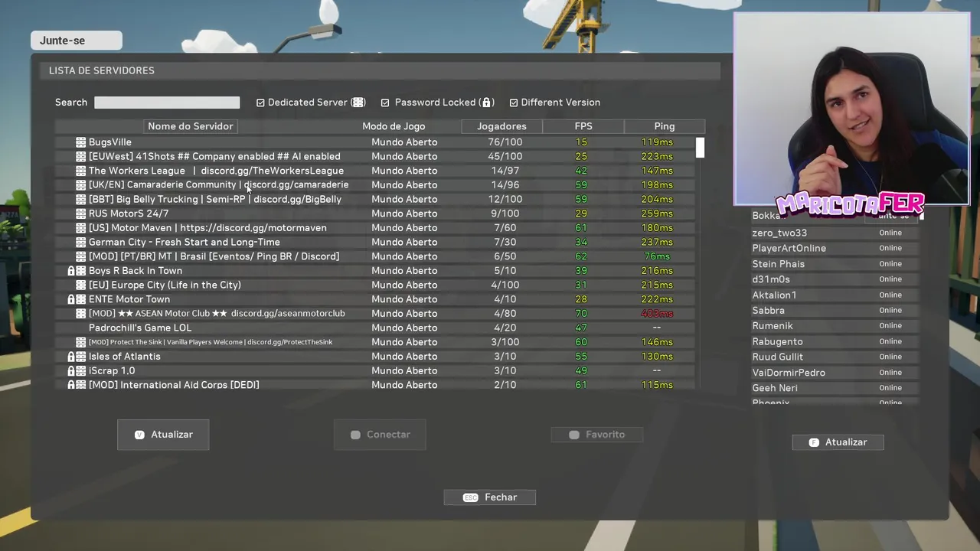The image size is (980, 551).
Task: Click server icon for Motor Maven row
Action: 80,228
